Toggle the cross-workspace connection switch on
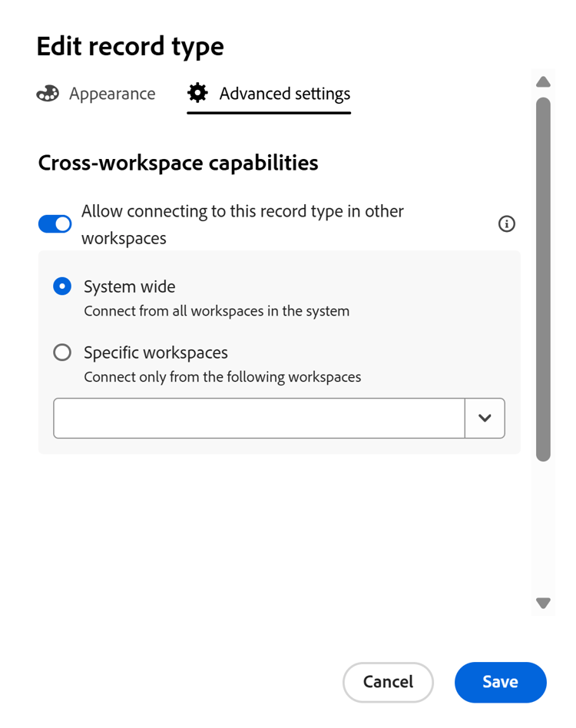Image resolution: width=576 pixels, height=728 pixels. point(55,223)
